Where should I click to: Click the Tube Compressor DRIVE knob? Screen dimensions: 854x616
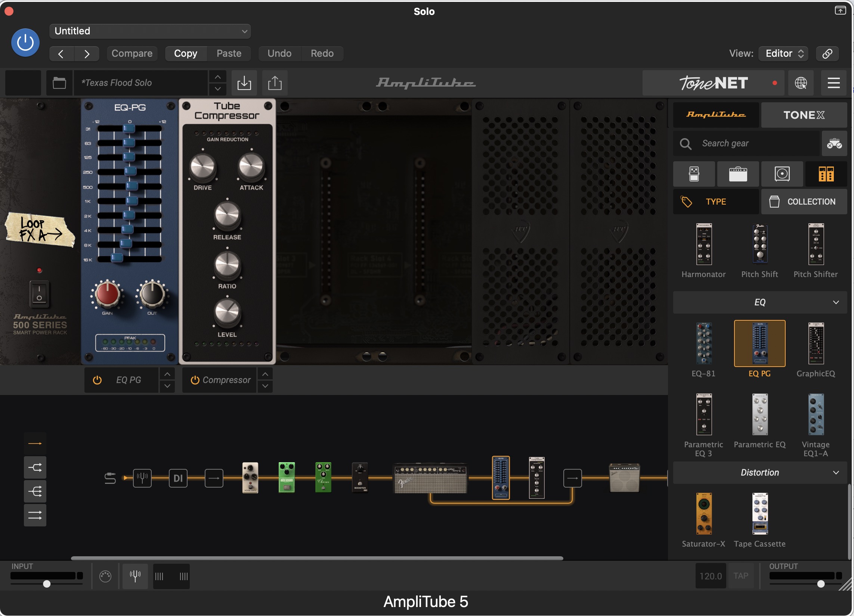point(202,167)
